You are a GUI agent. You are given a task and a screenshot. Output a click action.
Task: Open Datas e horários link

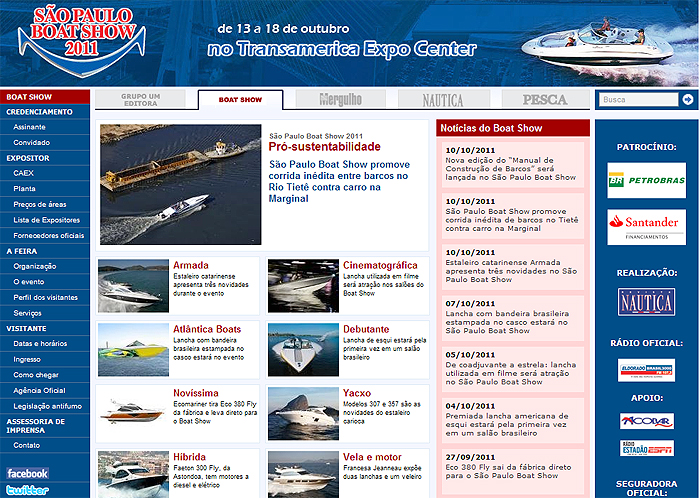(40, 343)
